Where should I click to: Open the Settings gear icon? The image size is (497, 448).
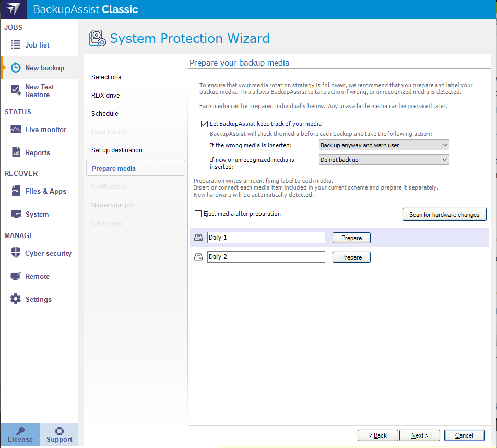coord(16,299)
